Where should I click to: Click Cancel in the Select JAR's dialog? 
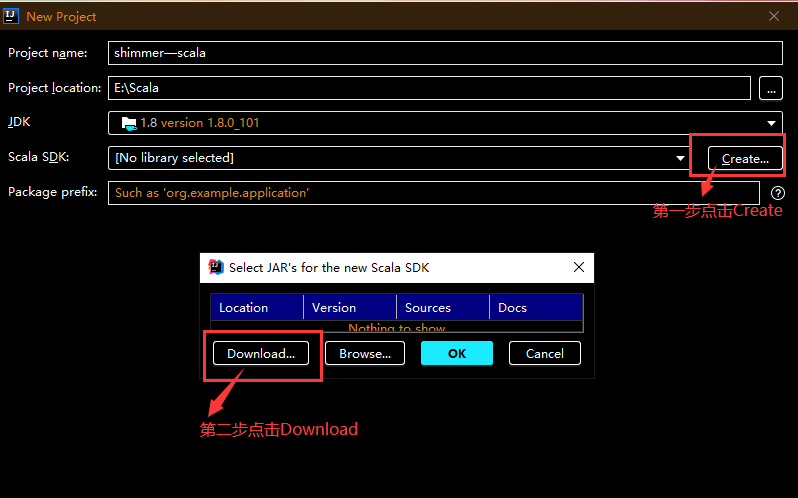click(545, 353)
